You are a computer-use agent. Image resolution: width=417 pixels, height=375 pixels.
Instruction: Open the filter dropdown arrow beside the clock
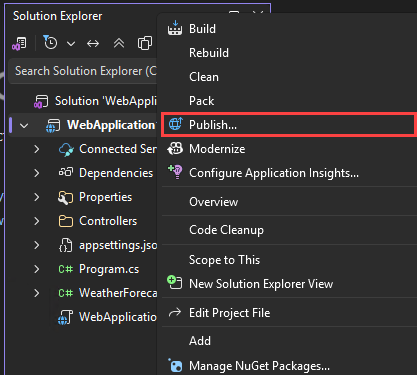(x=71, y=44)
